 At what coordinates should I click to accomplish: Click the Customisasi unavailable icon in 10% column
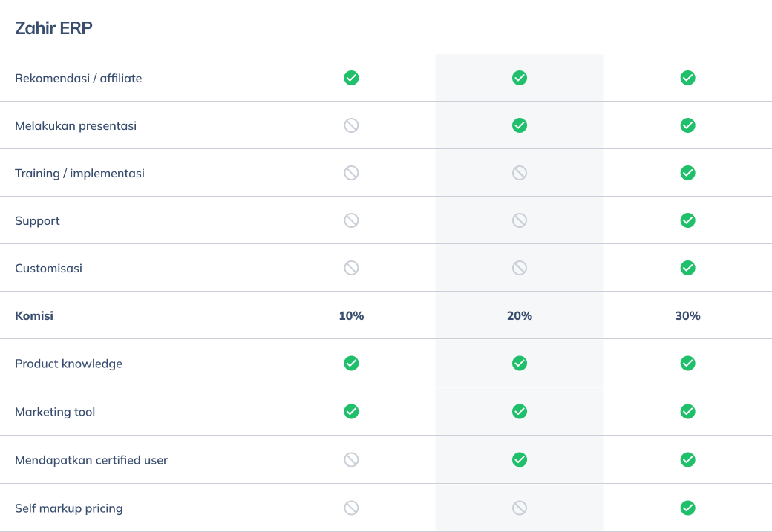click(351, 268)
